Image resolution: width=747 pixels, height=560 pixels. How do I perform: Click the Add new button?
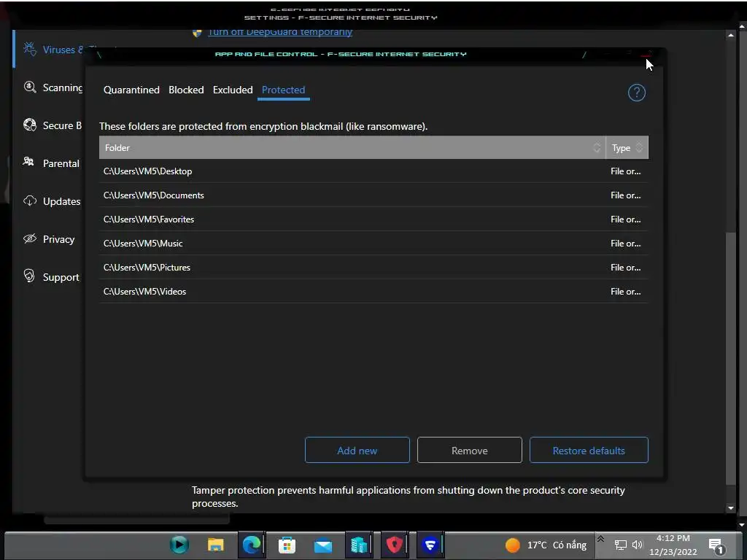[x=357, y=450]
